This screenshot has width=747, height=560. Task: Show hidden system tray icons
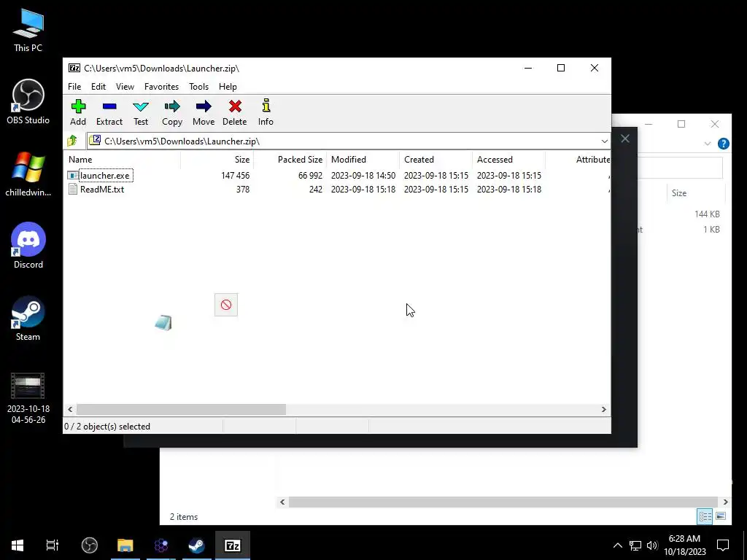[617, 545]
